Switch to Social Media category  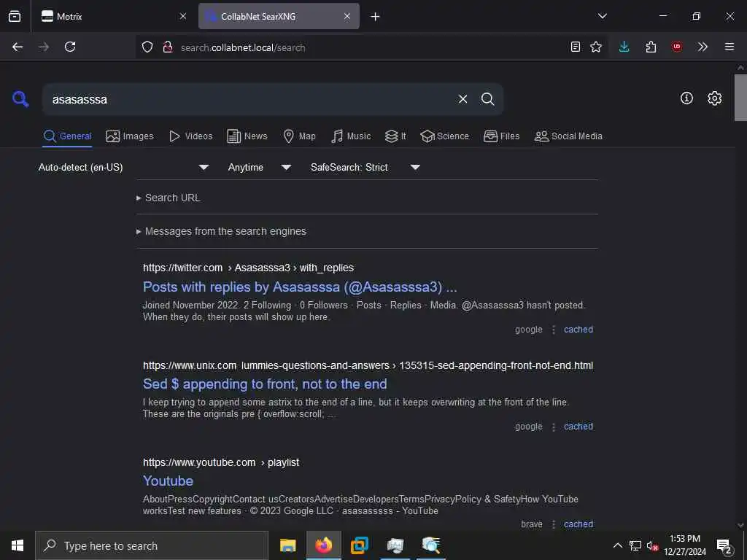pyautogui.click(x=568, y=136)
